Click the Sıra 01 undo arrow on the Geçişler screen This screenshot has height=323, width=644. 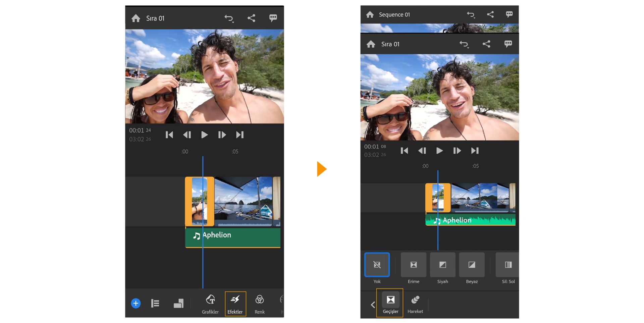(x=464, y=44)
